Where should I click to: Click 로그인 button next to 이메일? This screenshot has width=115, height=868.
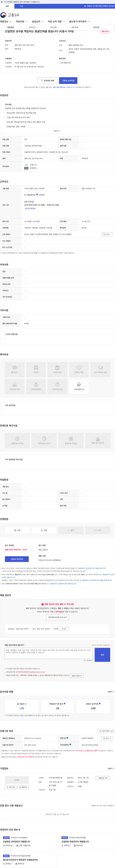pyautogui.click(x=64, y=629)
